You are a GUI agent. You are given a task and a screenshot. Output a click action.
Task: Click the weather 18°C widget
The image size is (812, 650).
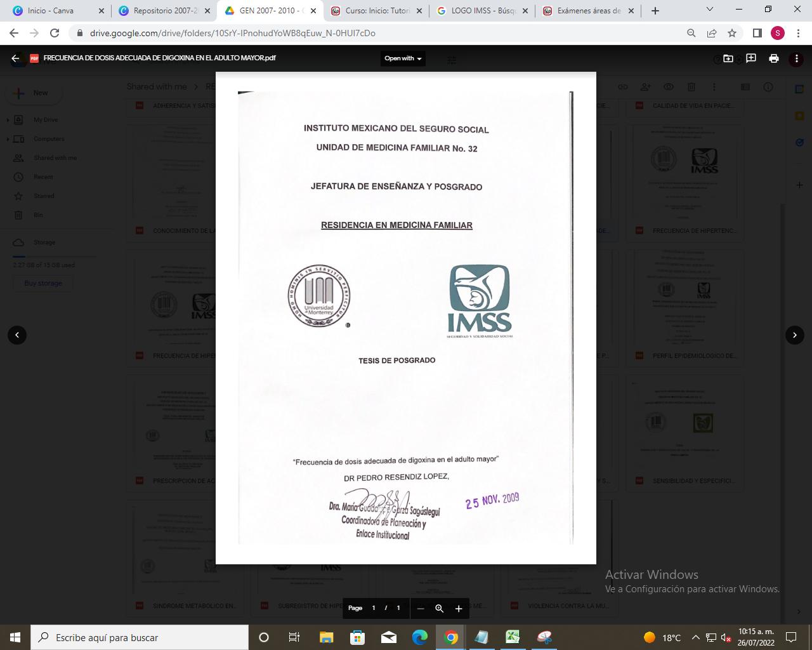[662, 637]
